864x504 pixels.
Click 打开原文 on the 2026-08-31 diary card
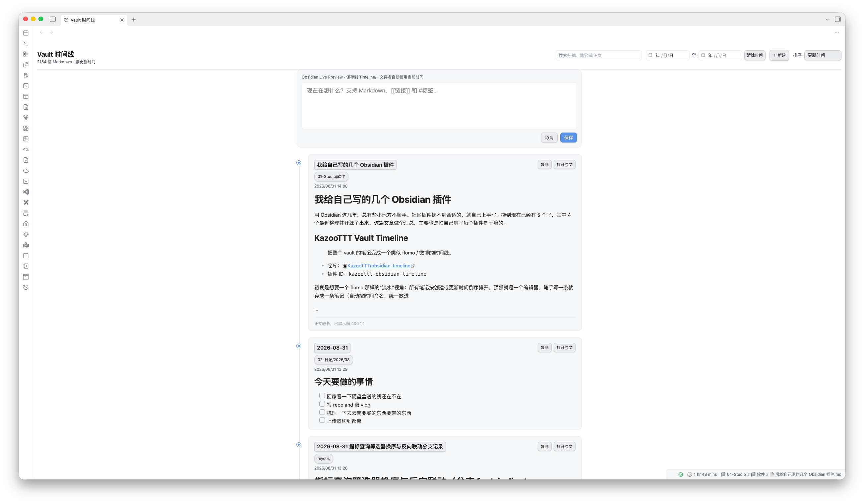click(564, 348)
